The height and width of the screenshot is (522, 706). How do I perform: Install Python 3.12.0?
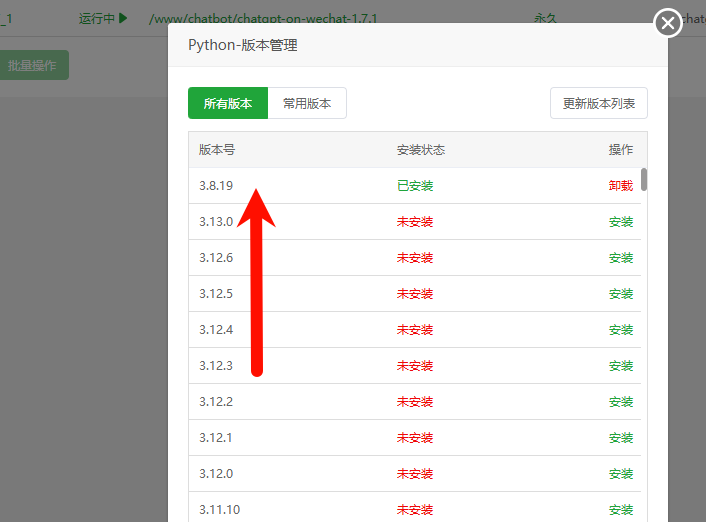coord(620,474)
